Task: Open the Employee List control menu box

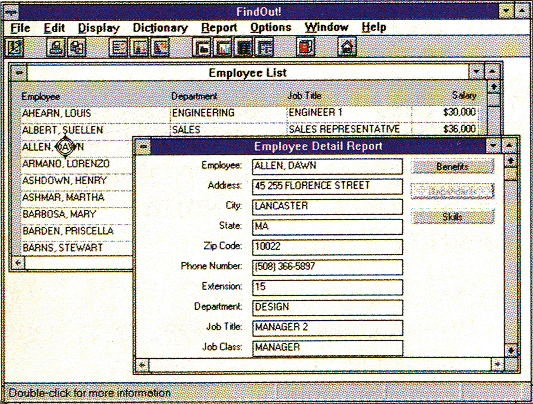Action: (19, 72)
